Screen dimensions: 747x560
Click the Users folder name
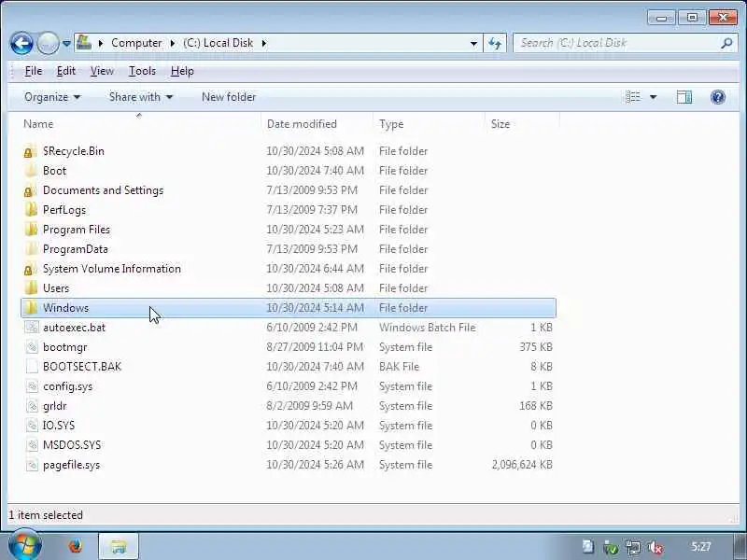[x=56, y=288]
